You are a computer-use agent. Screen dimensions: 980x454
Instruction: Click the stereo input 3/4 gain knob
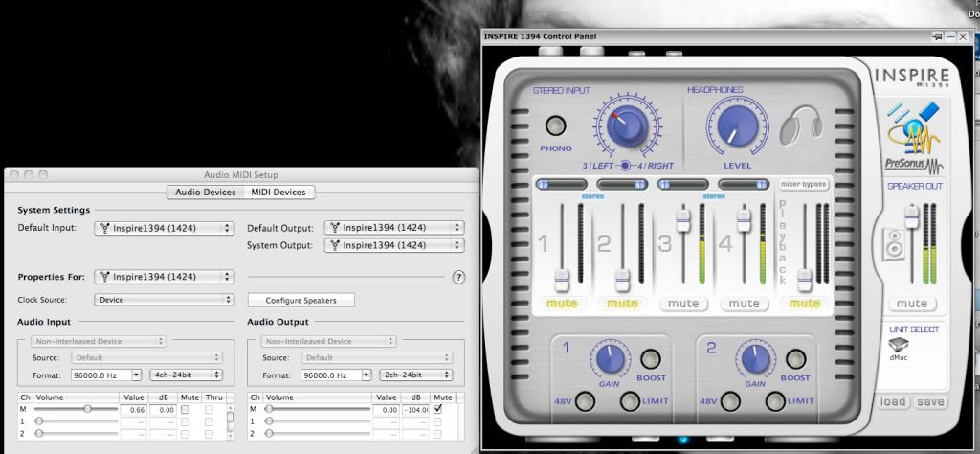pyautogui.click(x=627, y=125)
